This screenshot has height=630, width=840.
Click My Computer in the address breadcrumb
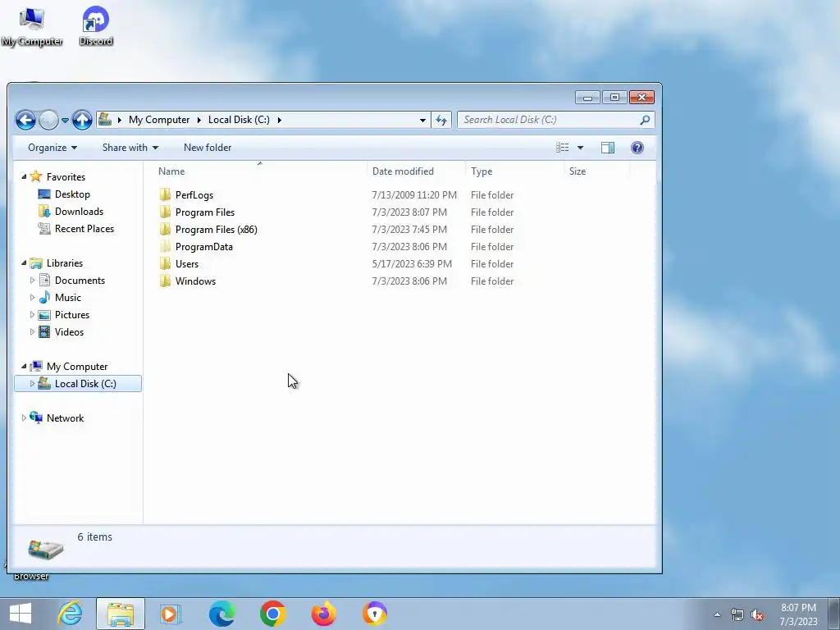(159, 120)
